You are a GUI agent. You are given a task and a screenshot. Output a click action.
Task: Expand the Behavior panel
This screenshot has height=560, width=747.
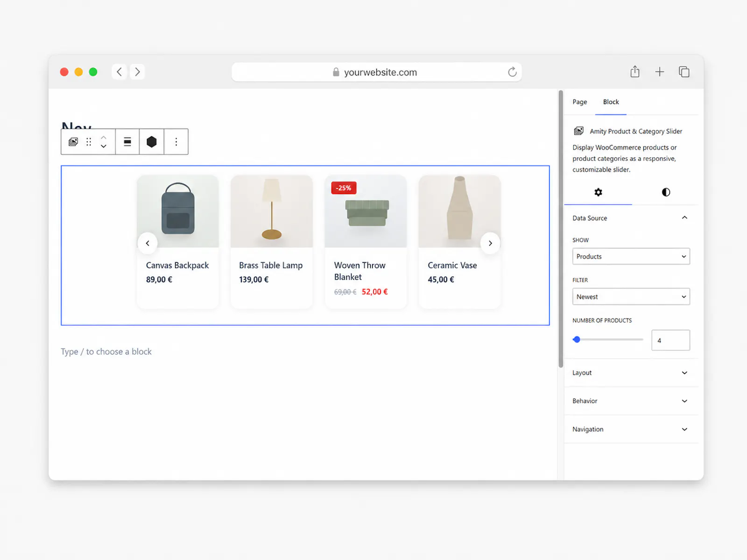(x=631, y=401)
